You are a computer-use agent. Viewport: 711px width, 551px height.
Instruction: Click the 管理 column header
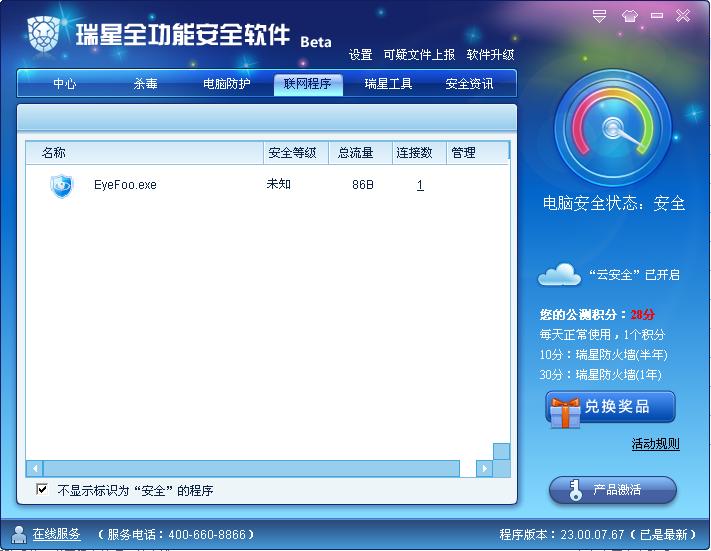[x=478, y=153]
